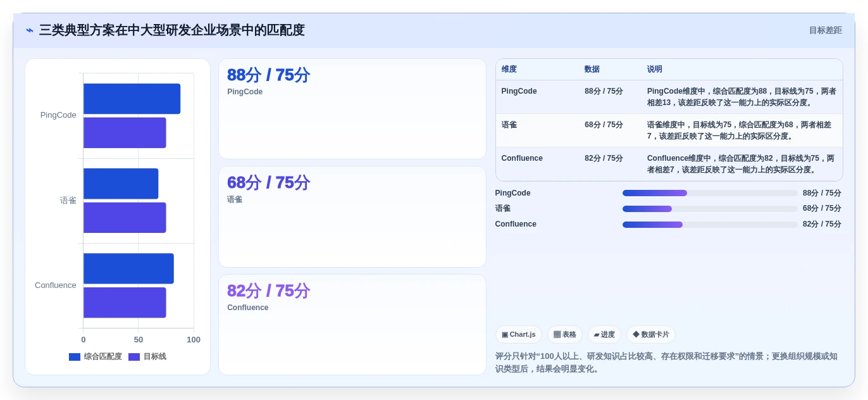Image resolution: width=868 pixels, height=400 pixels.
Task: Click the 语雀 目标线 bar in chart
Action: point(125,218)
